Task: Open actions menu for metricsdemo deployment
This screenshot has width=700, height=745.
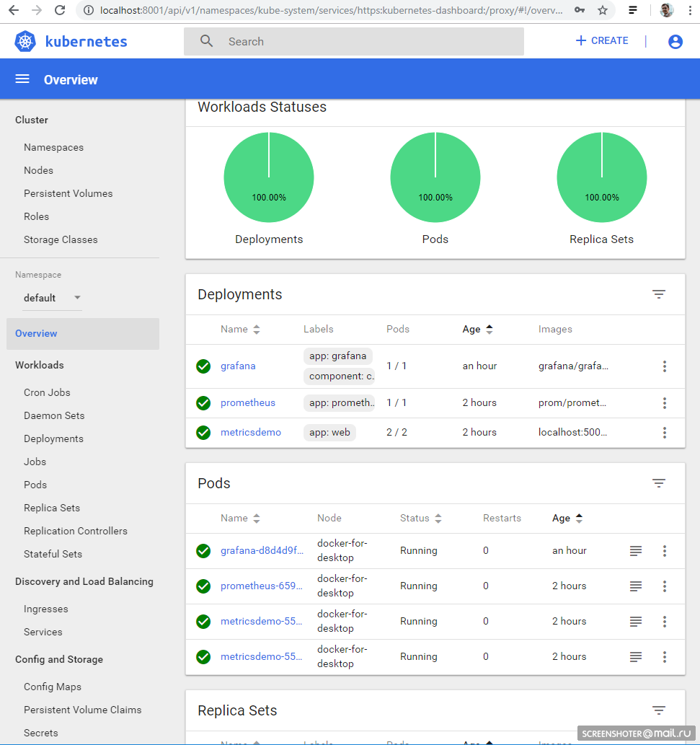Action: [x=665, y=433]
